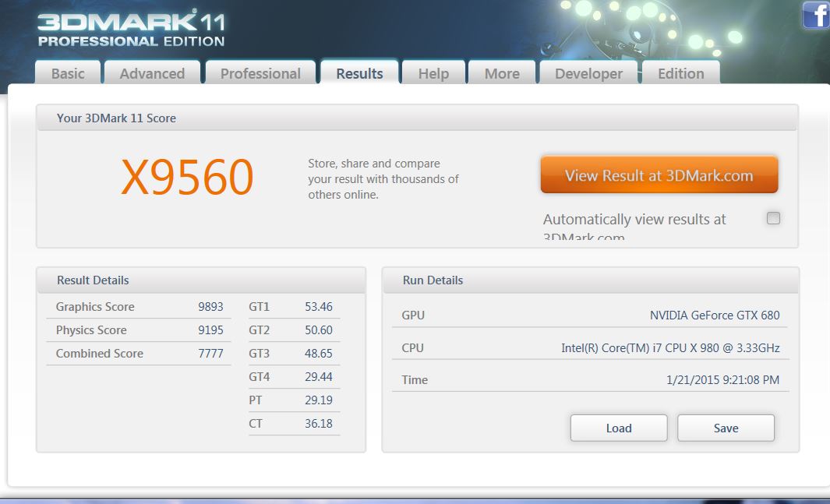Select the run time 1/21/2015 9:21:08 PM
This screenshot has height=504, width=830.
click(x=722, y=379)
